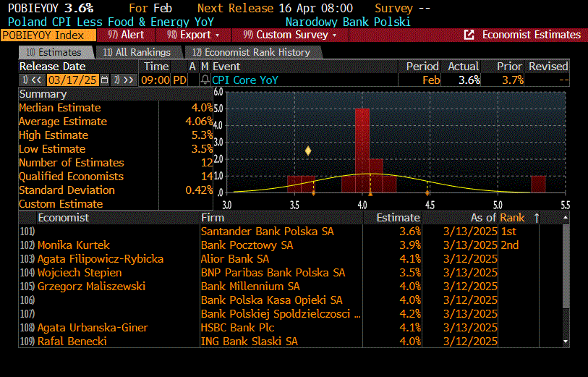Go to the previous release with << button

33,80
